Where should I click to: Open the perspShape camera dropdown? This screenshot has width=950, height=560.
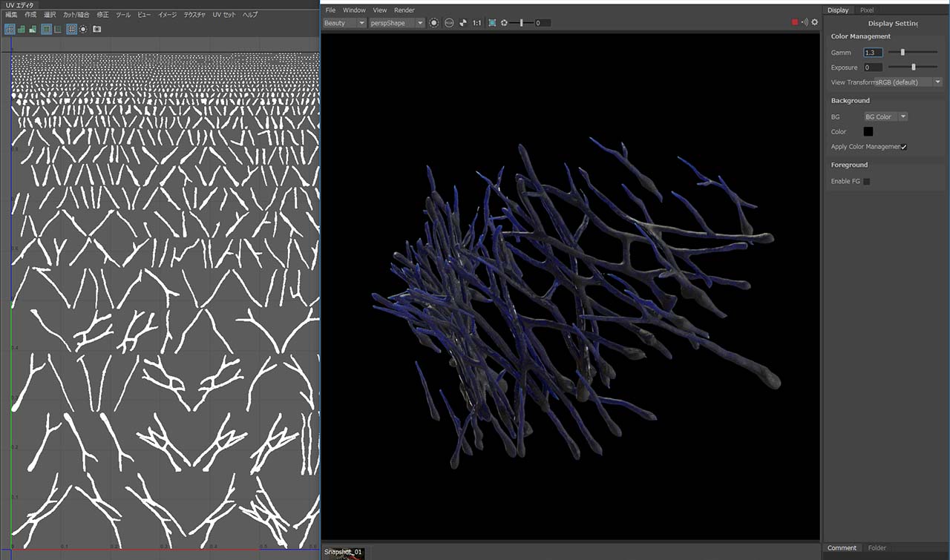[397, 23]
